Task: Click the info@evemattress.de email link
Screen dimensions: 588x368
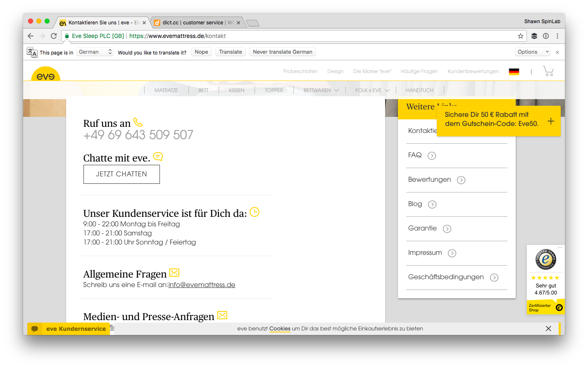Action: 202,285
